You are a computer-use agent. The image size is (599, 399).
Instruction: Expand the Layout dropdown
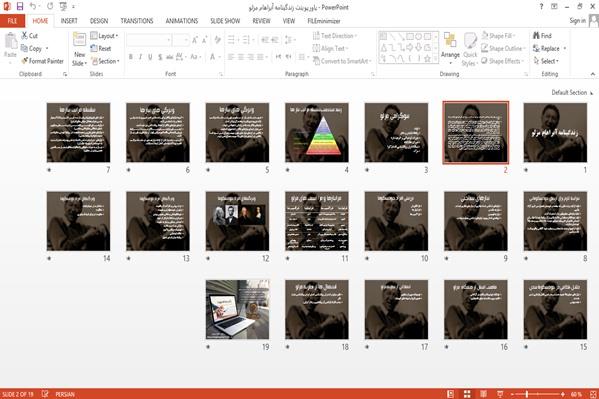(x=104, y=36)
